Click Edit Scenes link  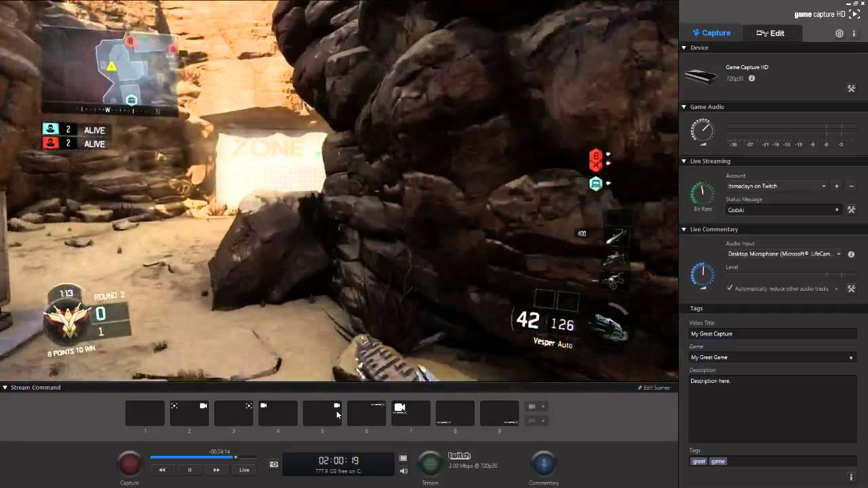tap(654, 388)
